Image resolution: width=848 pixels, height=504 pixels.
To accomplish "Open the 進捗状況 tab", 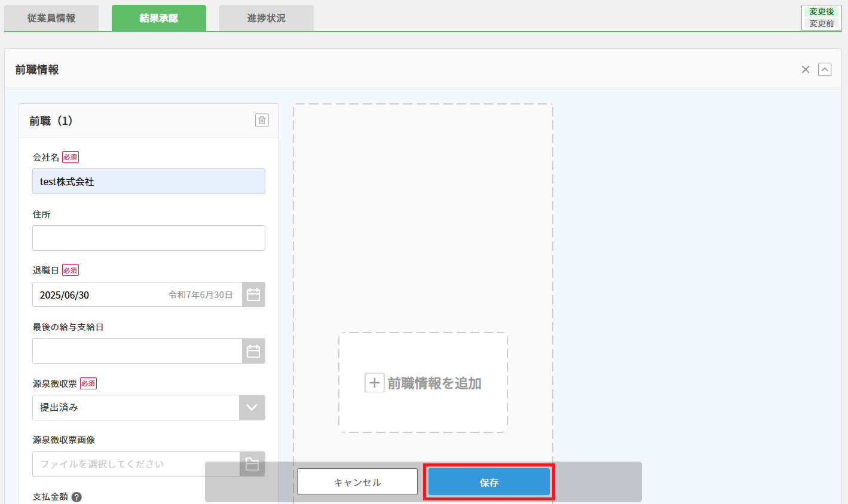I will click(x=266, y=18).
